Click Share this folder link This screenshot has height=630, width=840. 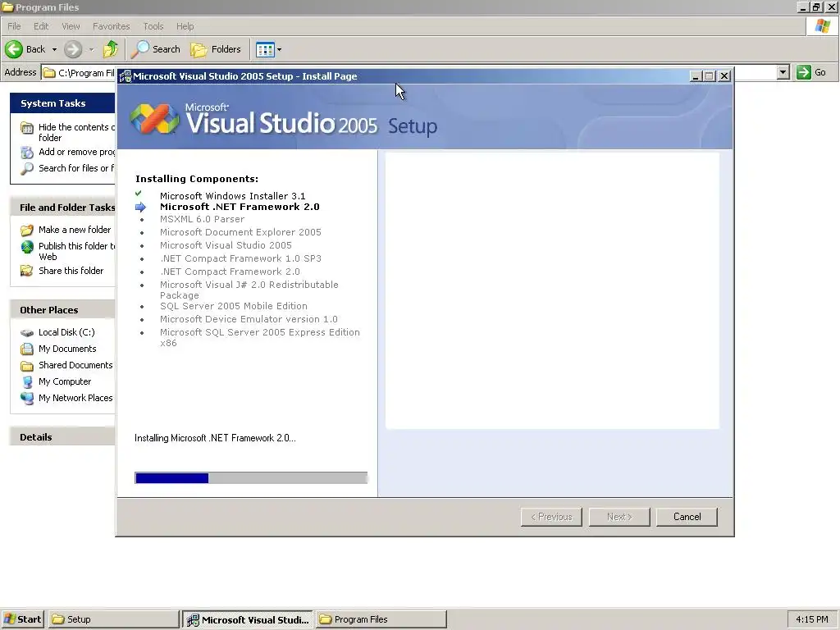click(x=71, y=271)
